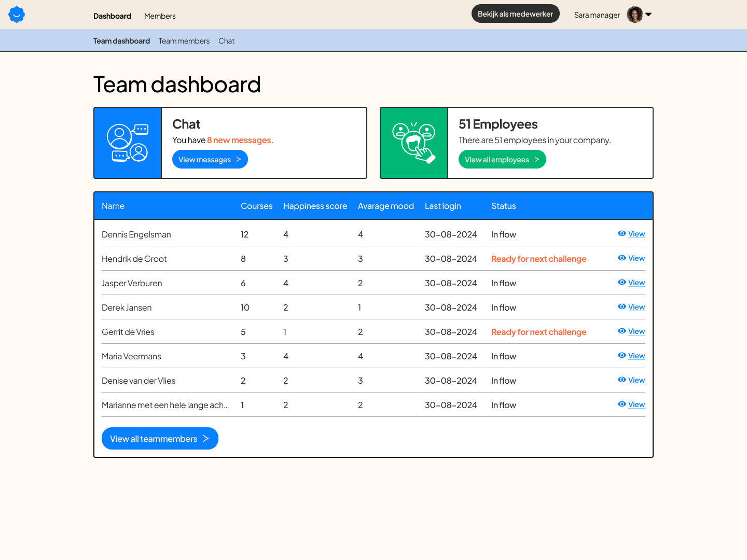Click the Name column header
Screen dimensions: 747x560
(113, 206)
